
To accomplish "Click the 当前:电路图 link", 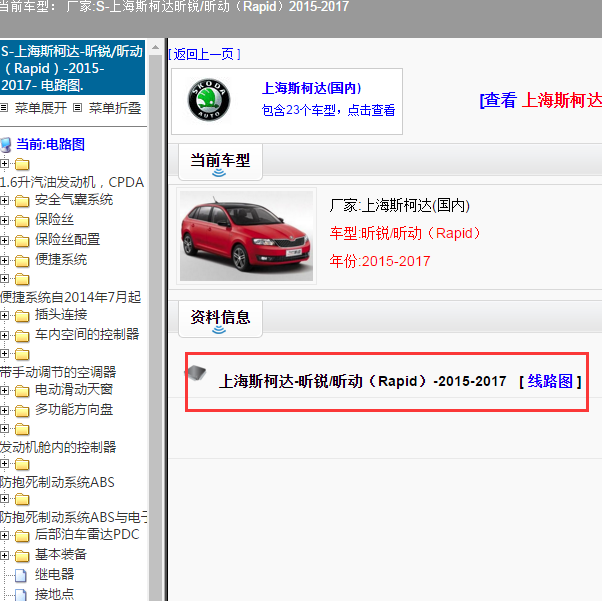I will (50, 144).
